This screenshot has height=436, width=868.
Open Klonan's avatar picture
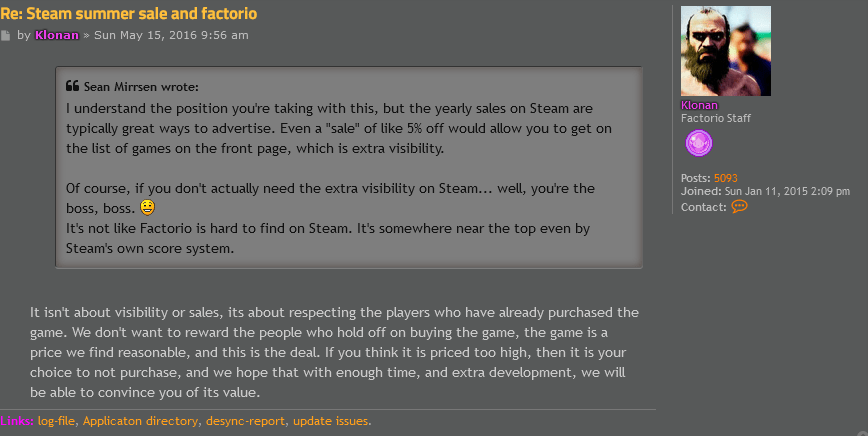point(726,51)
